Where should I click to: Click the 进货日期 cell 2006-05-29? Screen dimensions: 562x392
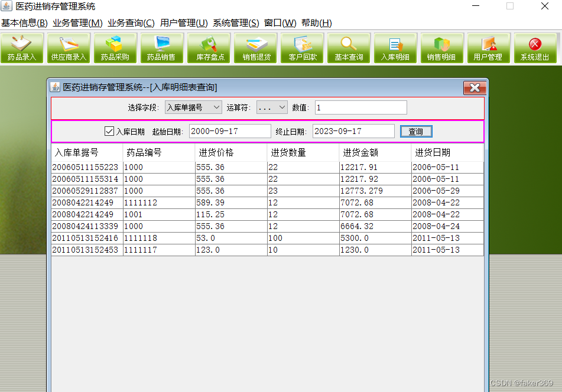pos(447,191)
